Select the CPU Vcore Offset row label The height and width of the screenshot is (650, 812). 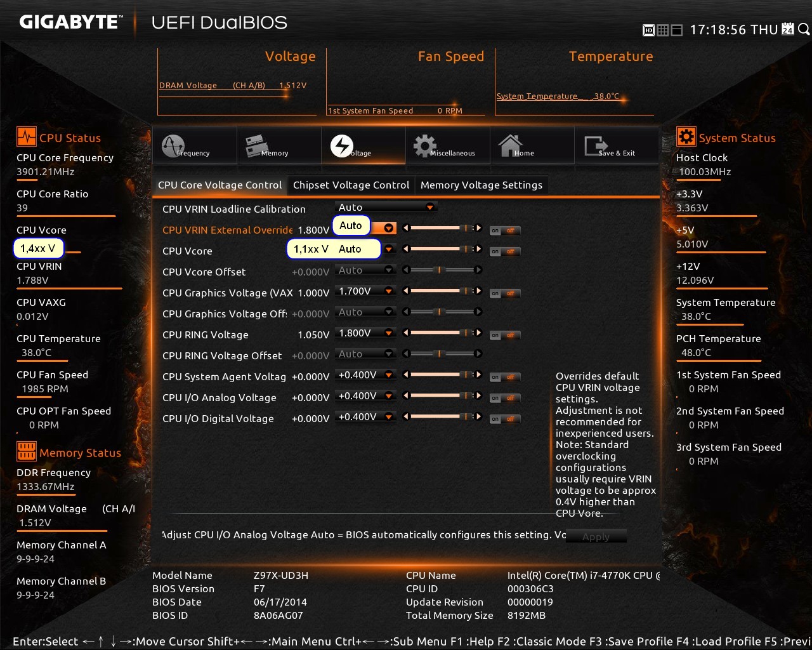tap(204, 272)
